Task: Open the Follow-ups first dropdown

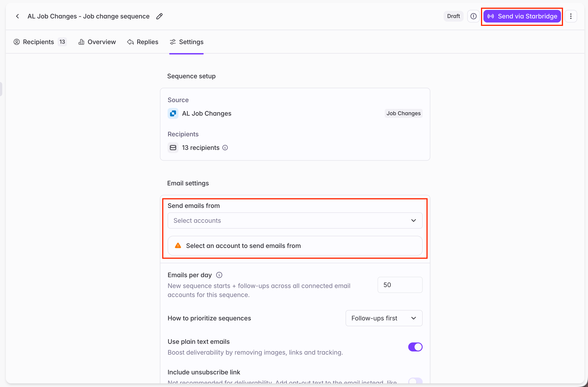Action: point(384,318)
